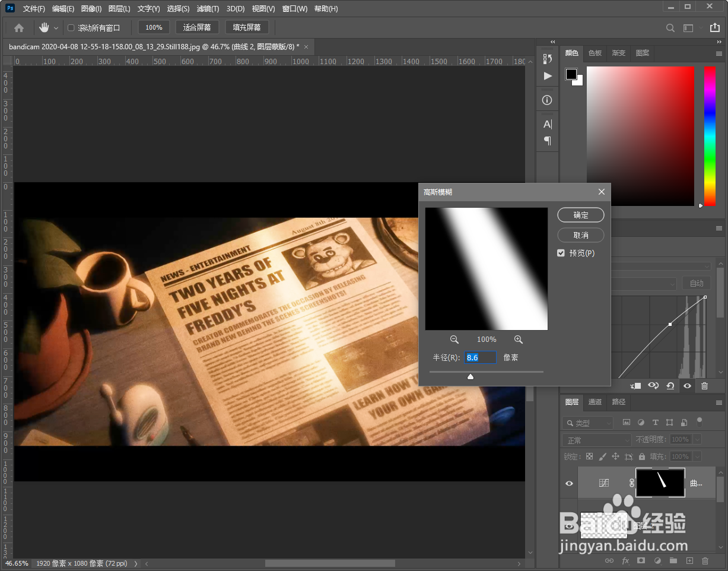Open the workspace switcher dropdown

point(688,28)
